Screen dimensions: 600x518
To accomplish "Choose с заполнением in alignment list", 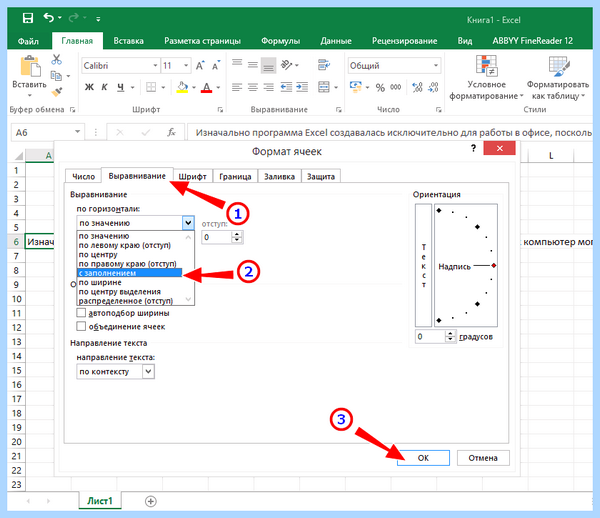I will point(130,273).
